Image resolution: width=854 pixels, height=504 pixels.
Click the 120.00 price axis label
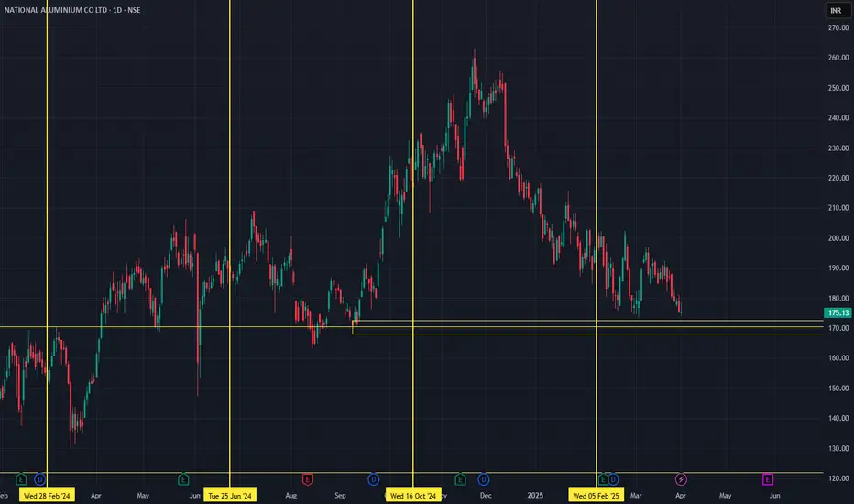tap(838, 478)
